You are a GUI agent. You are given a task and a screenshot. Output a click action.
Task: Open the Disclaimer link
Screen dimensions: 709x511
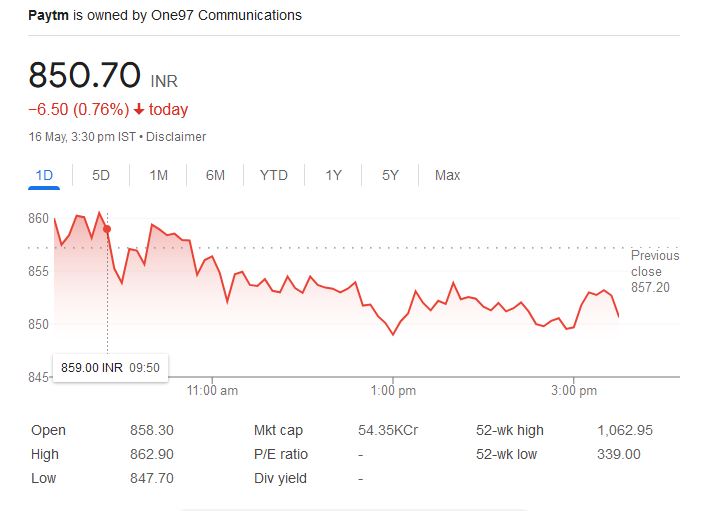(176, 137)
